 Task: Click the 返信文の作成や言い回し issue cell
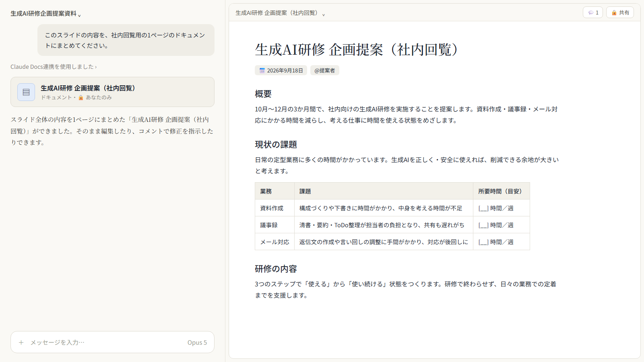click(384, 242)
